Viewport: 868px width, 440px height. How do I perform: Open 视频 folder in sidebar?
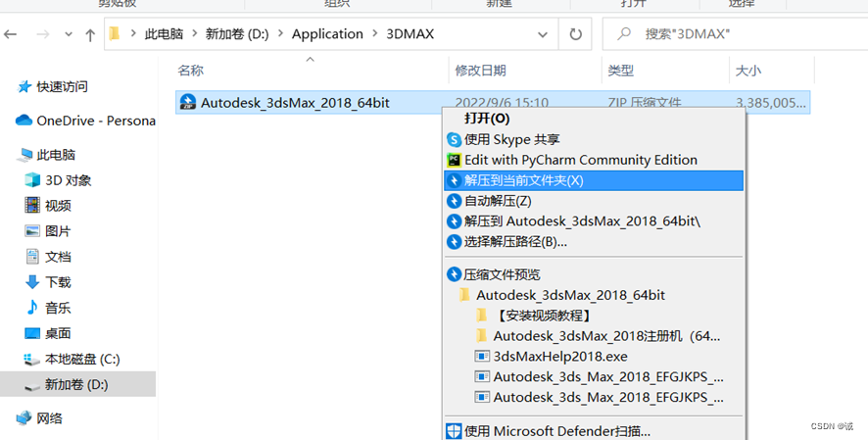point(58,206)
